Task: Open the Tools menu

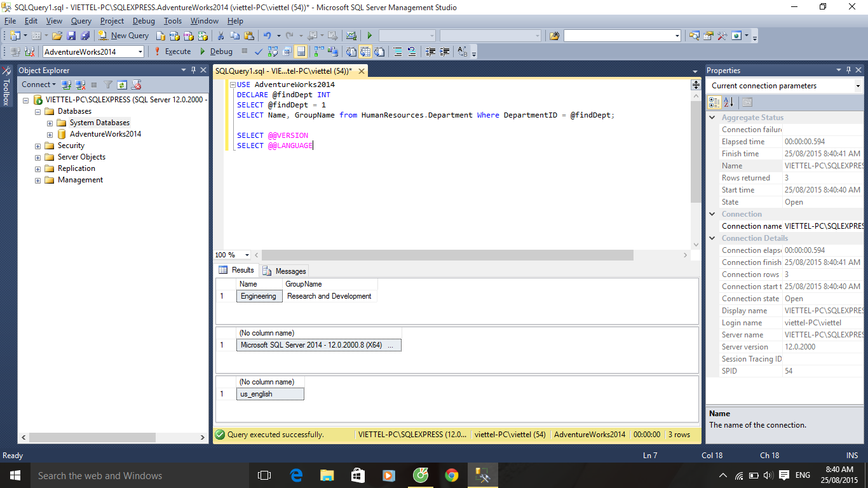Action: point(172,21)
